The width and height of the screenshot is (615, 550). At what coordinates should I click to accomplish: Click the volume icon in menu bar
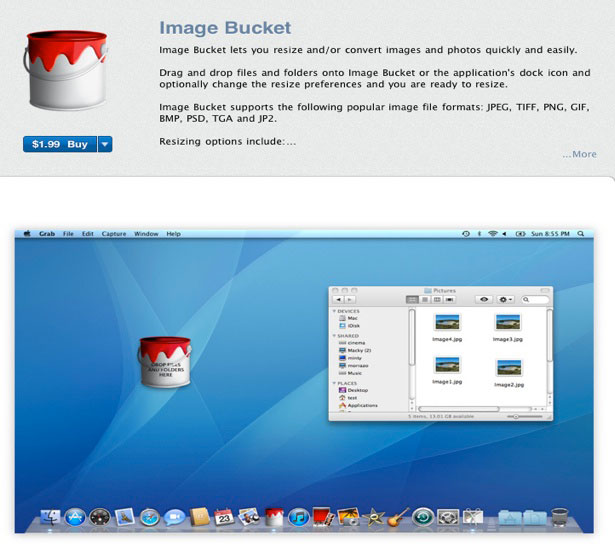click(x=504, y=234)
